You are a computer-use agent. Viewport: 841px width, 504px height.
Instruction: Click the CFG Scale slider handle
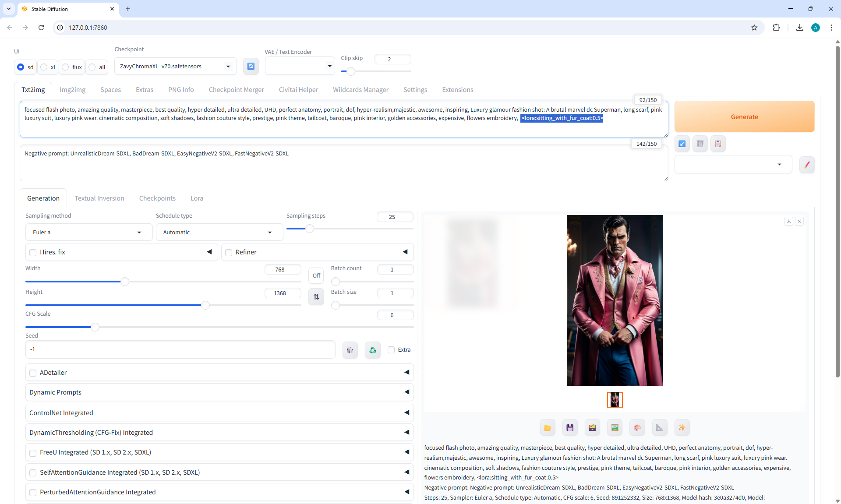point(95,327)
